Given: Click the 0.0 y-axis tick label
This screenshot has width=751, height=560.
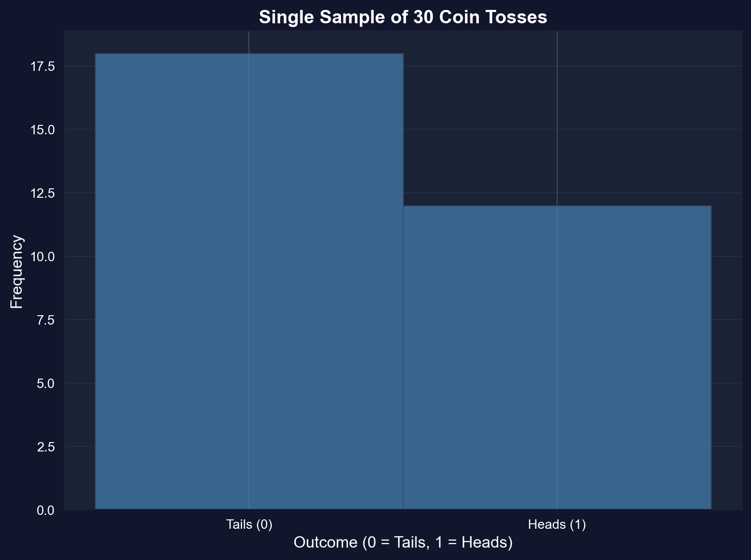Looking at the screenshot, I should click(47, 510).
